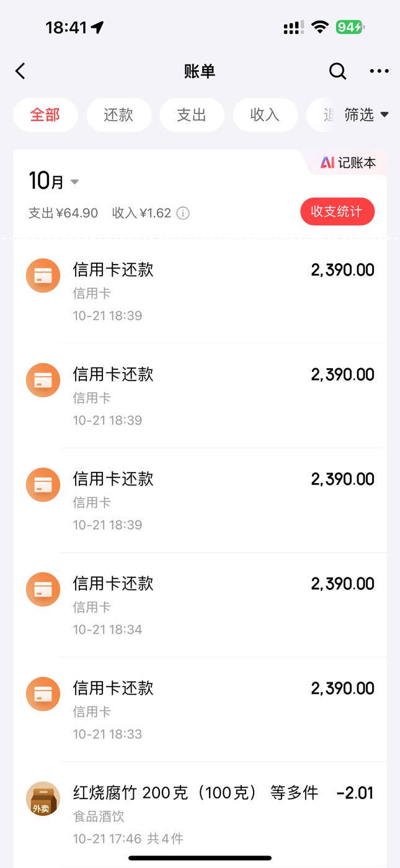Image resolution: width=400 pixels, height=868 pixels.
Task: Click the 收支统计 button
Action: [337, 212]
